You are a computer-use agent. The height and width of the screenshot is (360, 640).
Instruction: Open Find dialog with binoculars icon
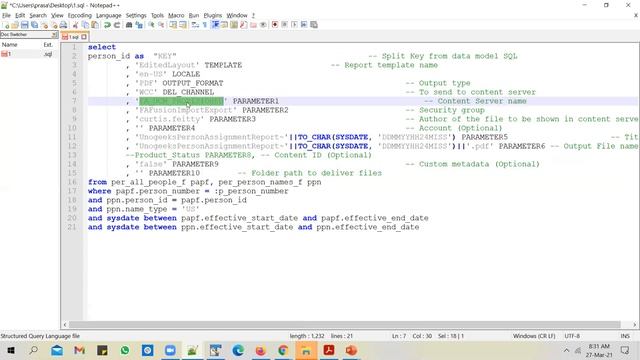pos(129,25)
